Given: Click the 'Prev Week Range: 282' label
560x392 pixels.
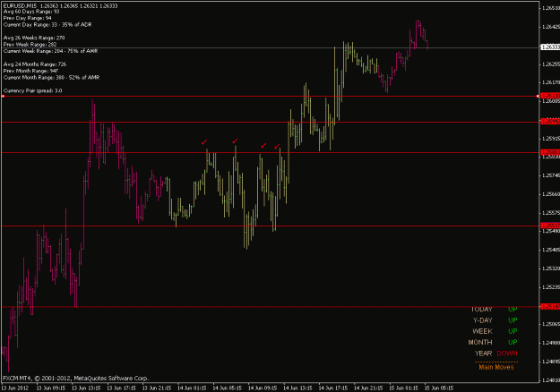Looking at the screenshot, I should (30, 44).
